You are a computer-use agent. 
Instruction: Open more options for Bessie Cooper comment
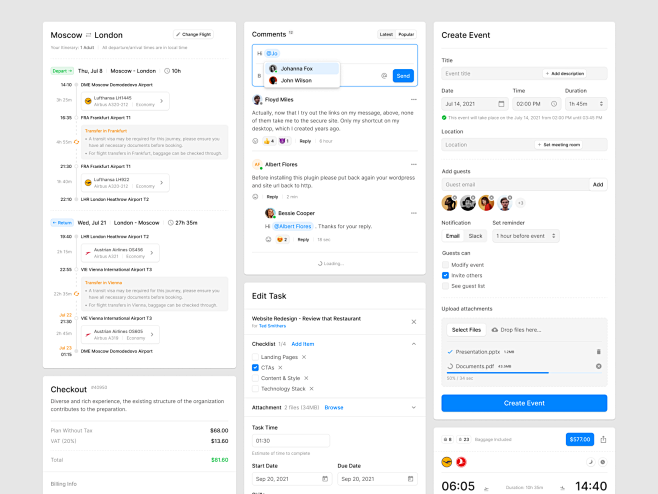click(414, 213)
